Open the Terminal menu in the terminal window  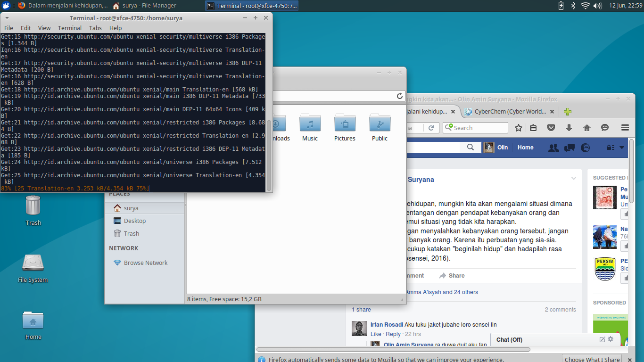[x=69, y=28]
